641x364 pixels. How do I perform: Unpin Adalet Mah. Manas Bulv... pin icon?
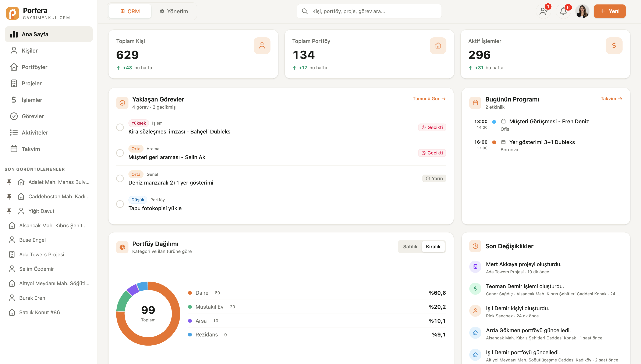point(9,182)
